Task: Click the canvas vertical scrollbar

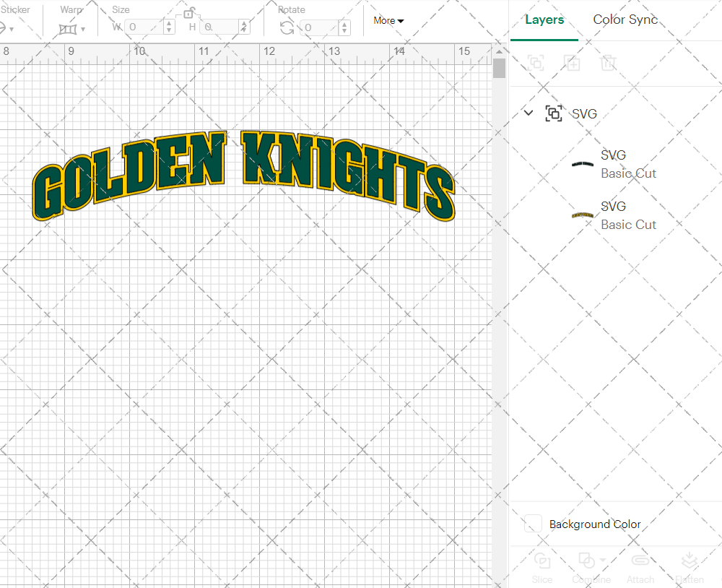Action: (498, 69)
